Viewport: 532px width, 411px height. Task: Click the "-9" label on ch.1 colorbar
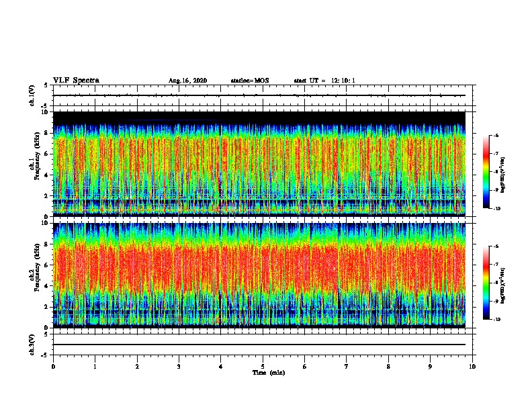[496, 190]
